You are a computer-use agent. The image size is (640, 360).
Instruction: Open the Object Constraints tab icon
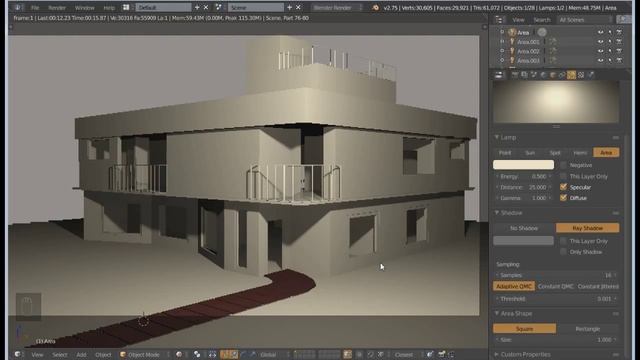[562, 75]
